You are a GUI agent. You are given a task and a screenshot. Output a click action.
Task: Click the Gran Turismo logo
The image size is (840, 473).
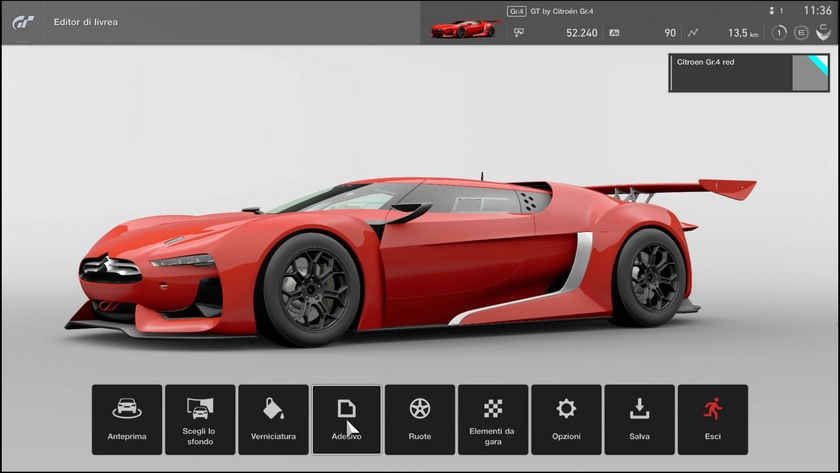(23, 22)
